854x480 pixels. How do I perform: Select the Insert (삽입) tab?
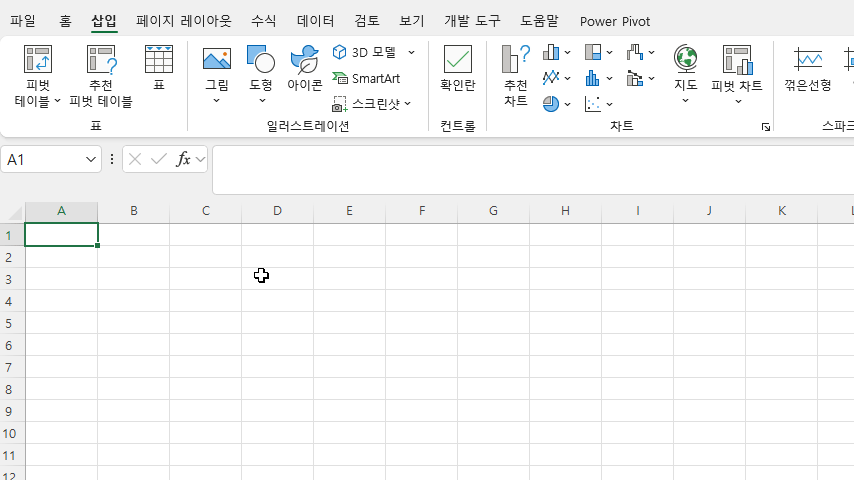point(104,21)
